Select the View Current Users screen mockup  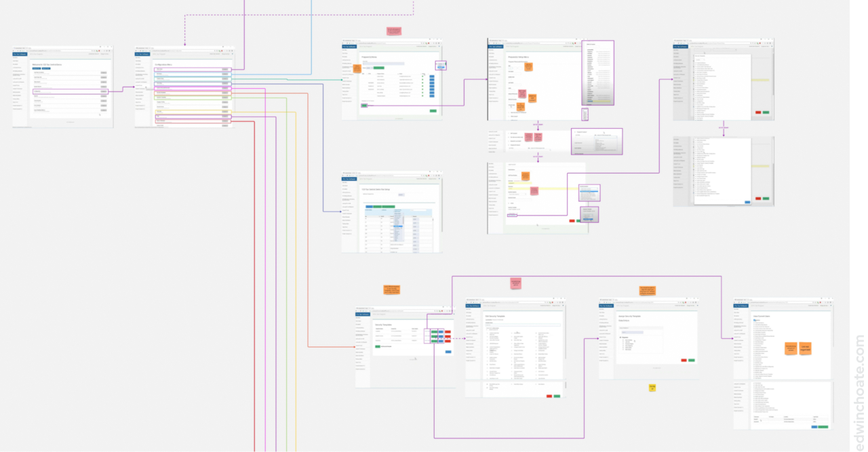(783, 363)
